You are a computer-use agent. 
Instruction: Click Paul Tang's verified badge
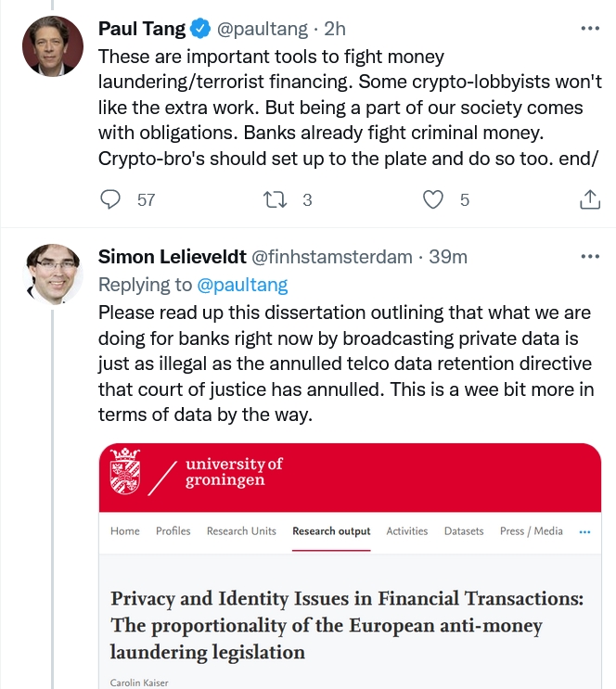[x=200, y=29]
